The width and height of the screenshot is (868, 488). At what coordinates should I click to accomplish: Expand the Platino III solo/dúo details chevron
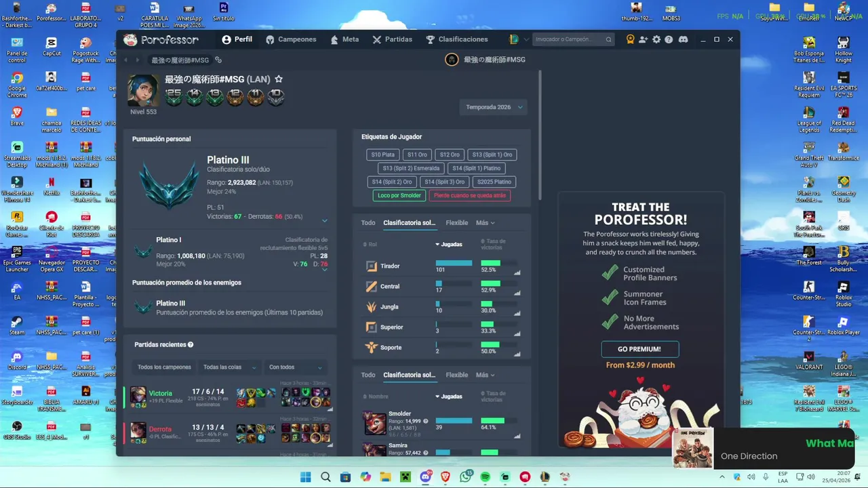pos(324,220)
